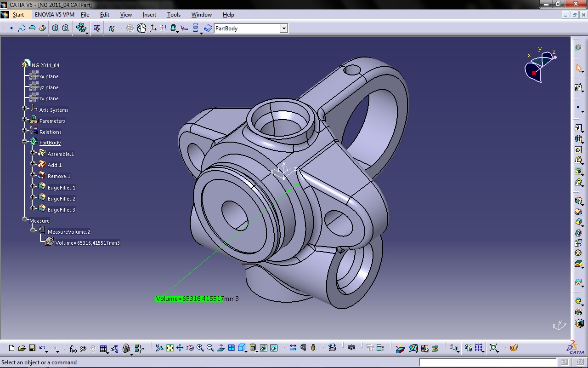Click the Isometric View cube icon

coord(242,348)
